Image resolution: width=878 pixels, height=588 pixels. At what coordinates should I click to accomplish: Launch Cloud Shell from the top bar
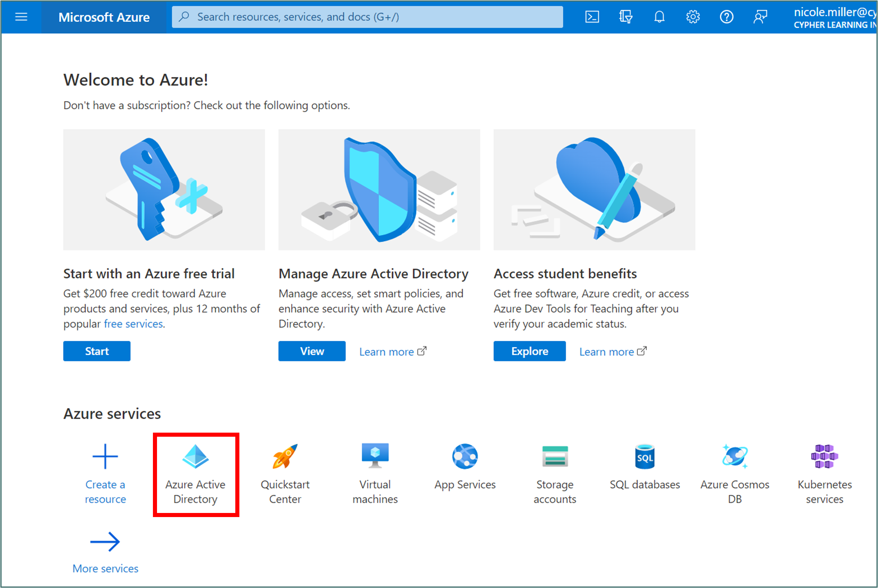(592, 17)
